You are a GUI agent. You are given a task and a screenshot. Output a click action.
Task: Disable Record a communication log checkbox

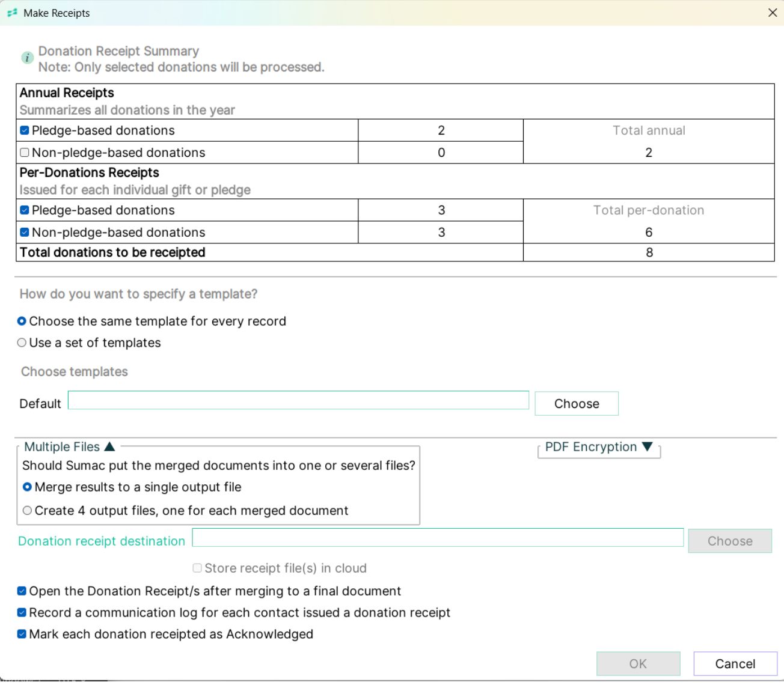coord(22,613)
